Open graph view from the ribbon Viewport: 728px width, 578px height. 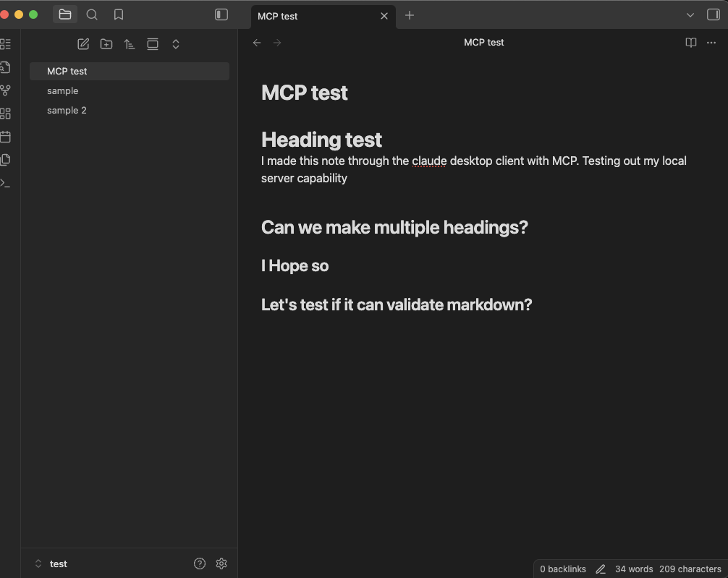[6, 90]
